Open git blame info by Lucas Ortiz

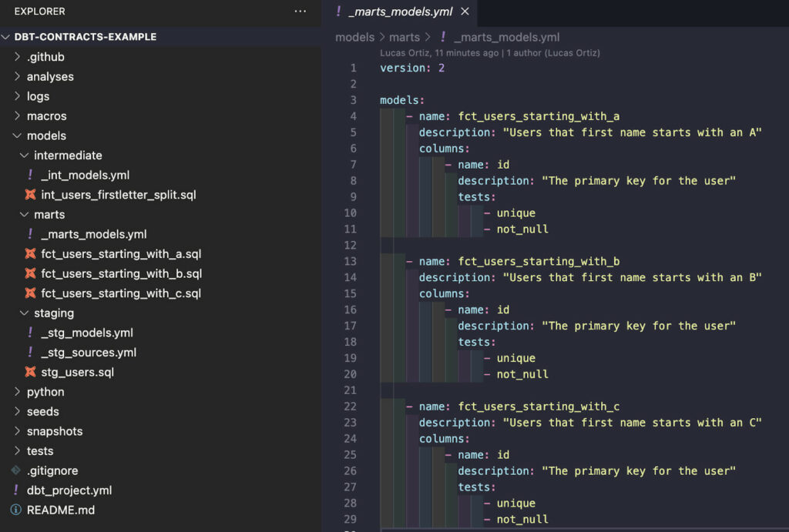tap(489, 53)
